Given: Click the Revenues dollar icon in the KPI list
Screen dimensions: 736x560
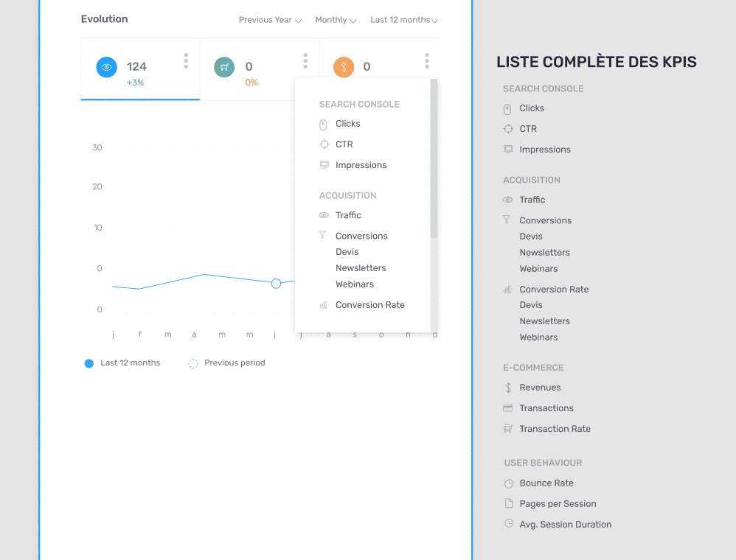Looking at the screenshot, I should point(507,387).
